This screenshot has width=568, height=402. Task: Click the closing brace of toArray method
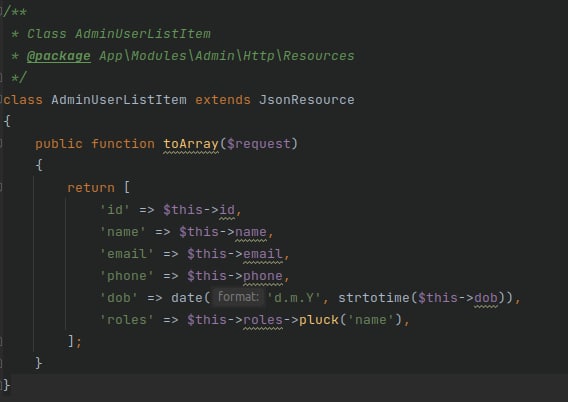(x=39, y=363)
